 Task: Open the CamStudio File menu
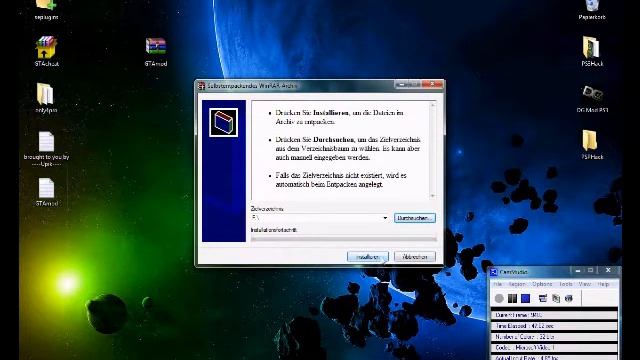(497, 284)
